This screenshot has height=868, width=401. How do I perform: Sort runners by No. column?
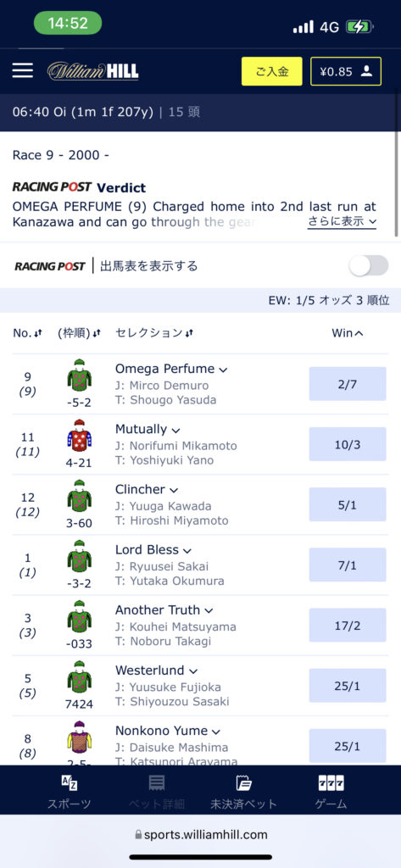click(27, 332)
